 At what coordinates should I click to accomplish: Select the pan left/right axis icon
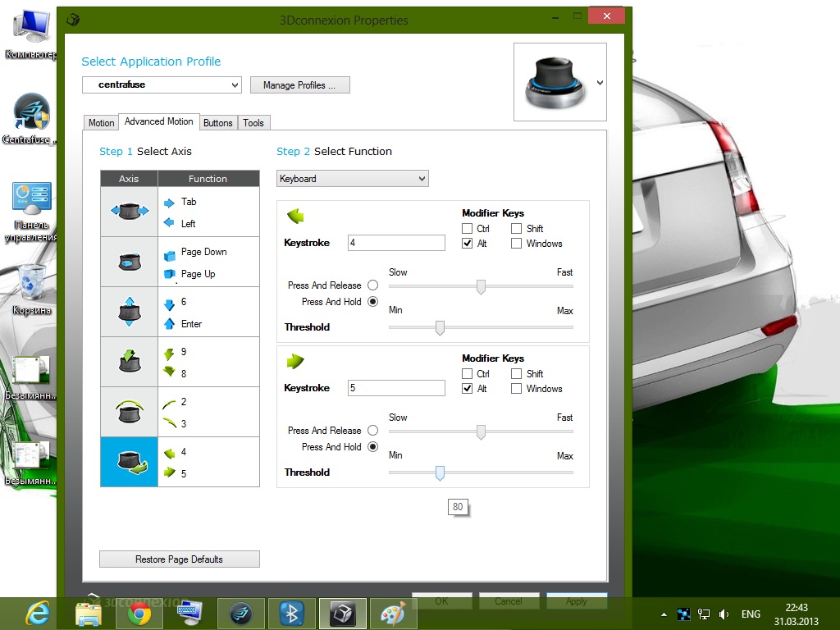tap(129, 212)
